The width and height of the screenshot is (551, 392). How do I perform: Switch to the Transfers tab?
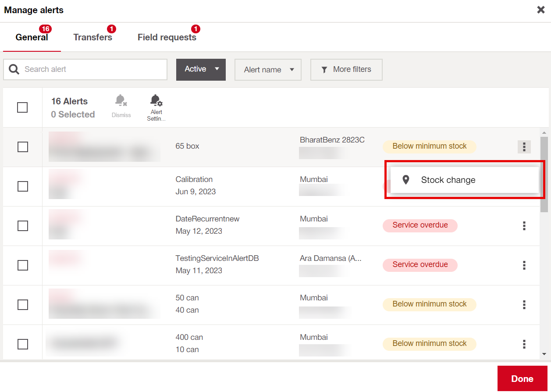tap(92, 38)
